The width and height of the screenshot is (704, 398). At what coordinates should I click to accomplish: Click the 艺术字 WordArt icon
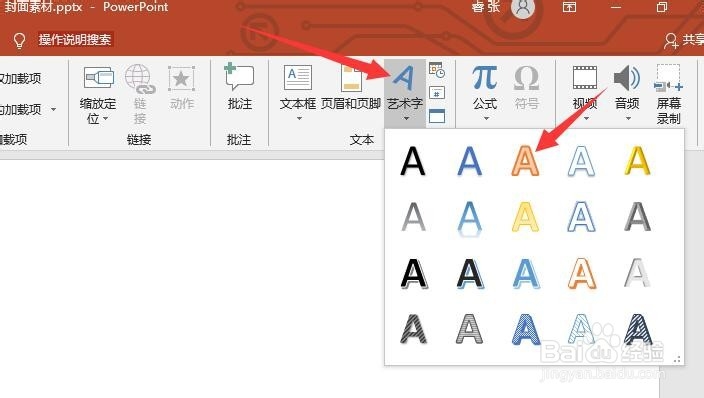(x=404, y=78)
